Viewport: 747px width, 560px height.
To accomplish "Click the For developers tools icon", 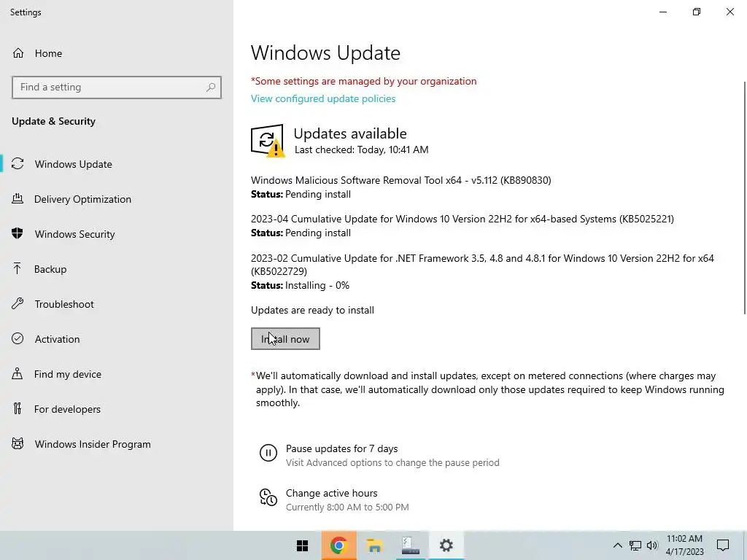I will tap(18, 408).
